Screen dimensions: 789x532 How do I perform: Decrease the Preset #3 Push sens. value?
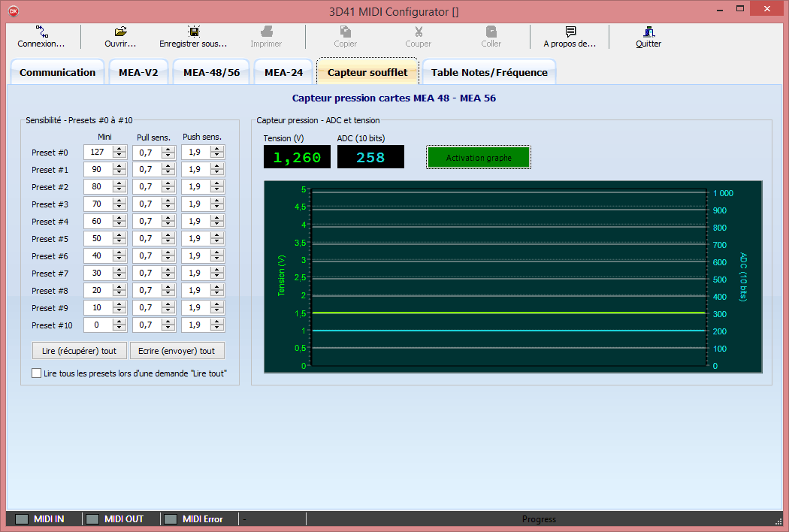pos(217,207)
